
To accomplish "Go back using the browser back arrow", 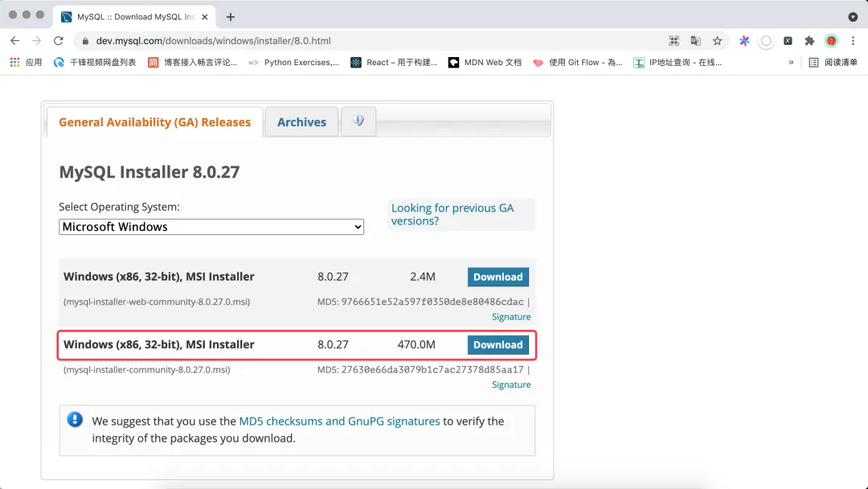I will point(15,40).
